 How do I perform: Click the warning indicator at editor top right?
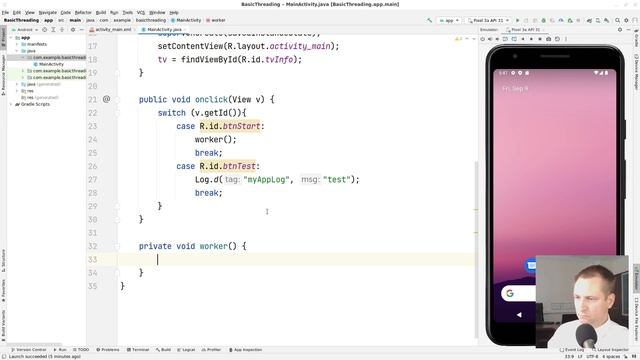click(458, 39)
